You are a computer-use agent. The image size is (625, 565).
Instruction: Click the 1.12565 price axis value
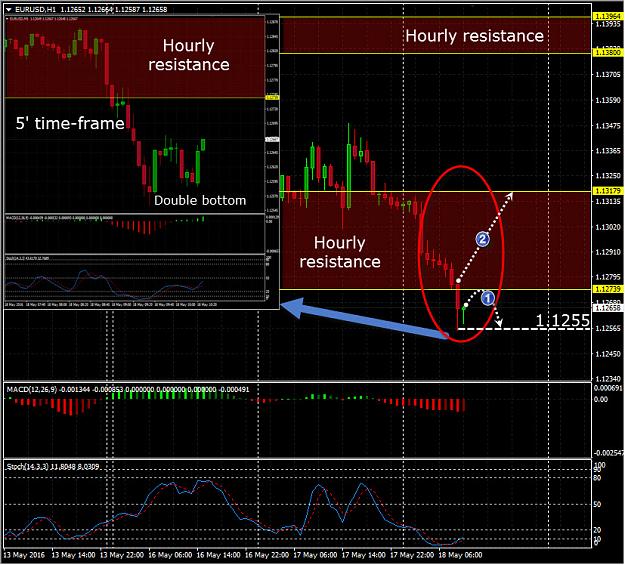point(608,328)
